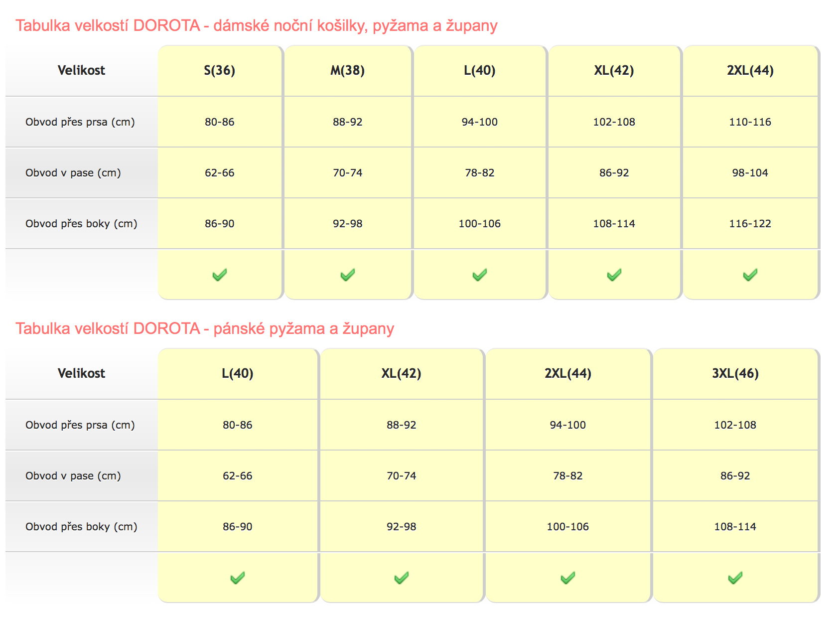Click chest value 102-108 in women's XL(42) column
The width and height of the screenshot is (840, 619).
click(x=614, y=122)
